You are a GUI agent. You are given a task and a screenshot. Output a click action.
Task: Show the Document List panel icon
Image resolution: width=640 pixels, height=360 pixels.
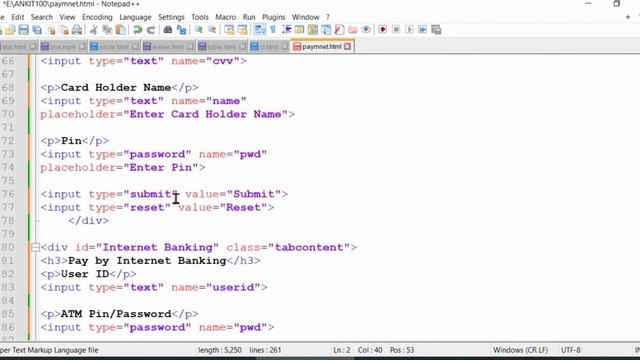(x=326, y=30)
